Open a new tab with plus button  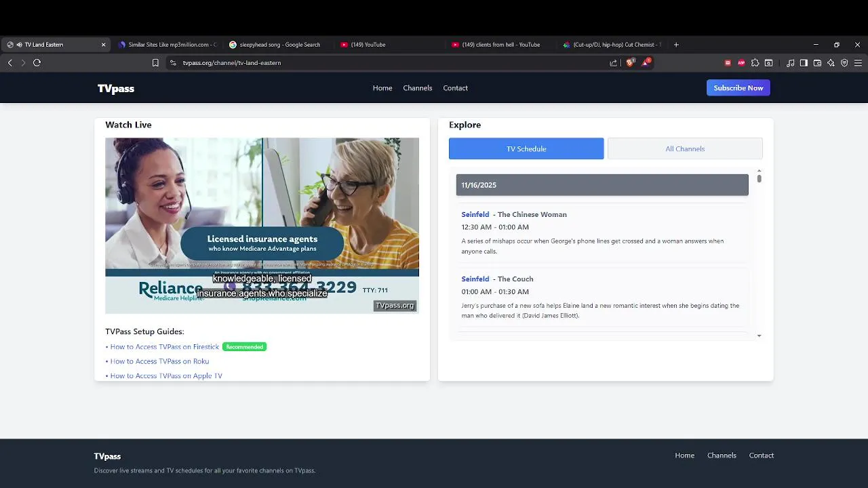tap(676, 45)
